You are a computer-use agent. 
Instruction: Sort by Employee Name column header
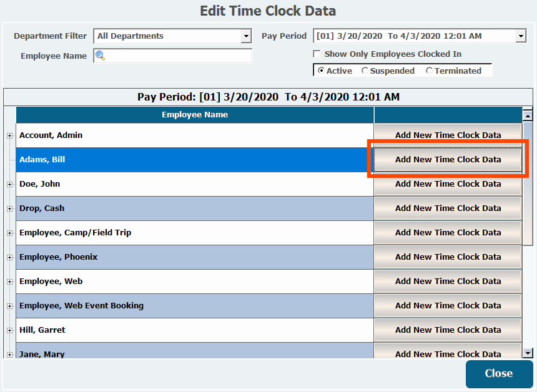195,115
